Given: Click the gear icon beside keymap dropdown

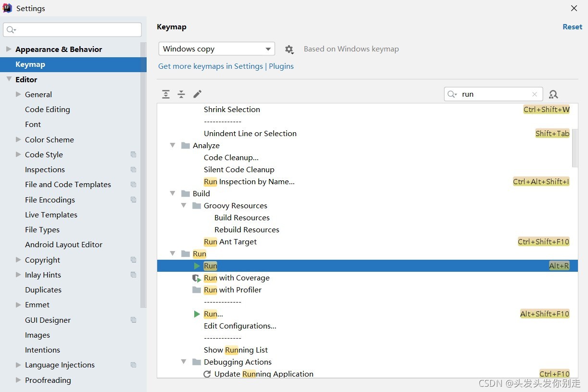Looking at the screenshot, I should click(289, 49).
